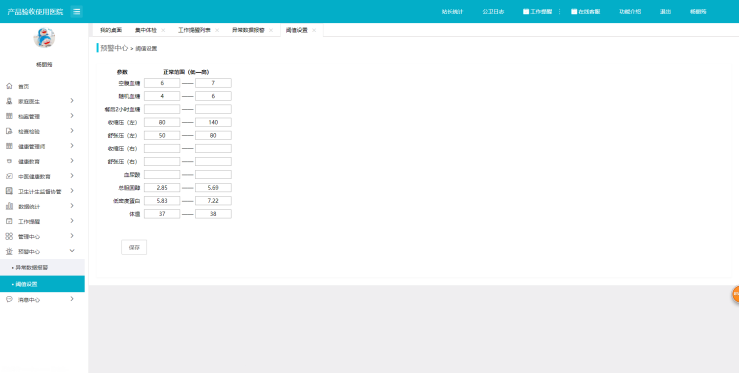Switch to the 异常数据报警 tab
The width and height of the screenshot is (740, 374).
[248, 30]
